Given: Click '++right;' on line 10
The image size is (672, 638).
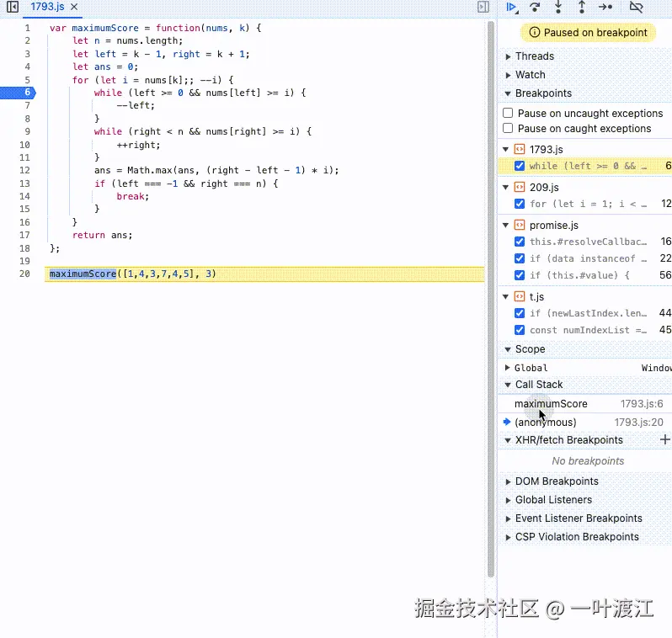Looking at the screenshot, I should coord(138,145).
